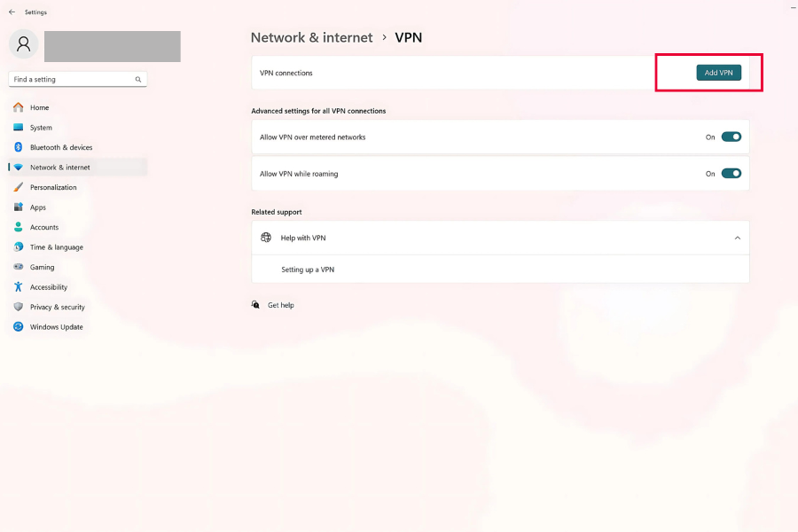The width and height of the screenshot is (798, 532).
Task: Collapse the Help with VPN section
Action: [x=737, y=238]
